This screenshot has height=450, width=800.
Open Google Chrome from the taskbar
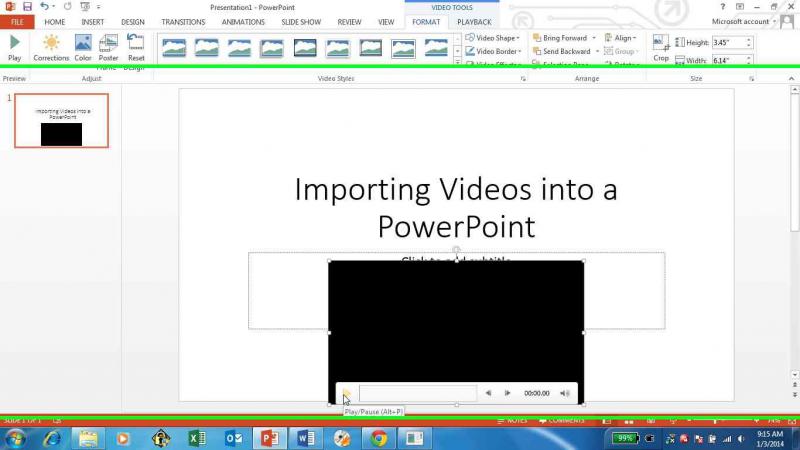pyautogui.click(x=378, y=438)
